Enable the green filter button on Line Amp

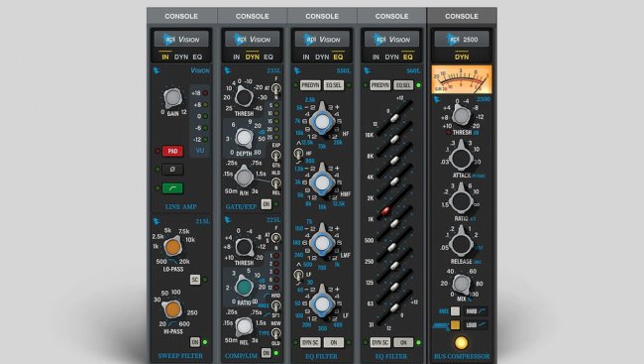point(172,188)
